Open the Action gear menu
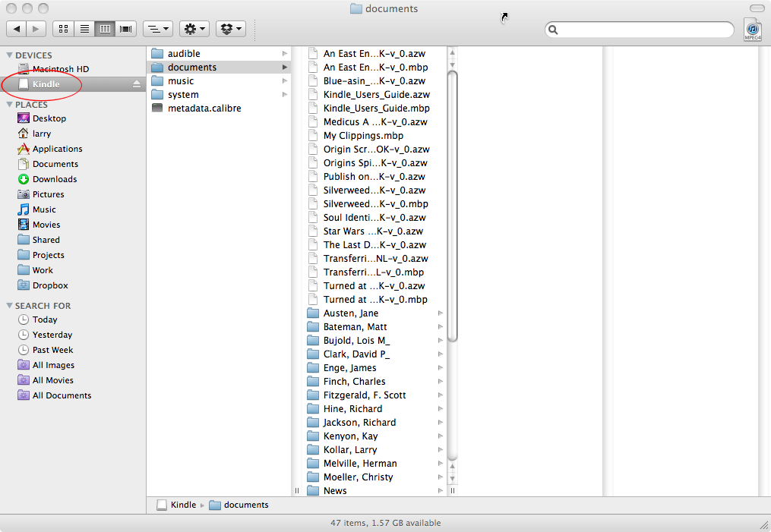Image resolution: width=771 pixels, height=532 pixels. (x=194, y=29)
